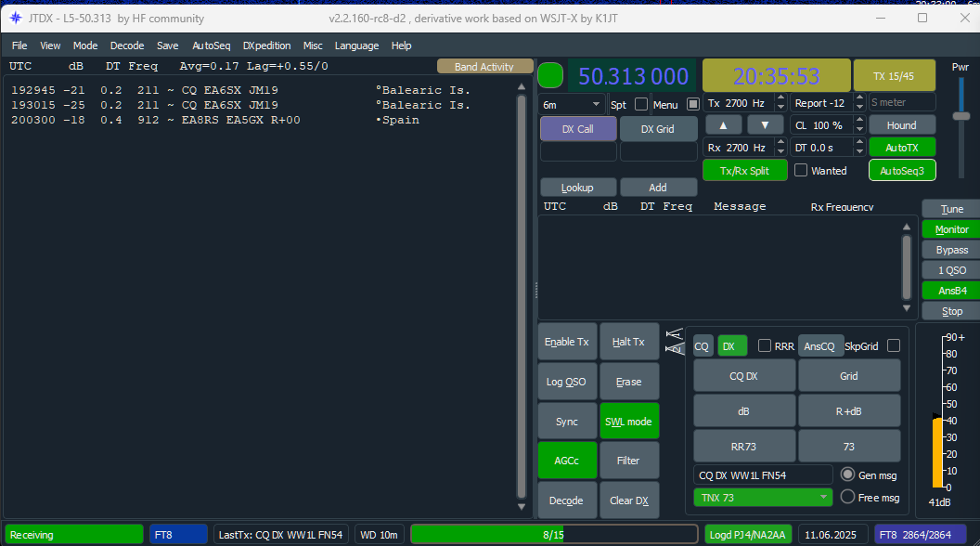Viewport: 980px width, 546px height.
Task: Adjust the Pwr slider handle
Action: point(961,116)
